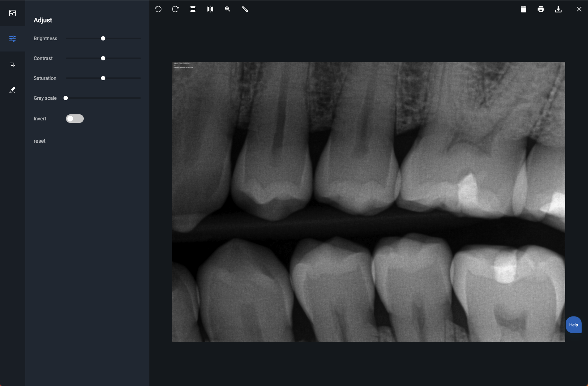Screen dimensions: 588x386
Task: Click the dental X-ray image
Action: [x=368, y=202]
